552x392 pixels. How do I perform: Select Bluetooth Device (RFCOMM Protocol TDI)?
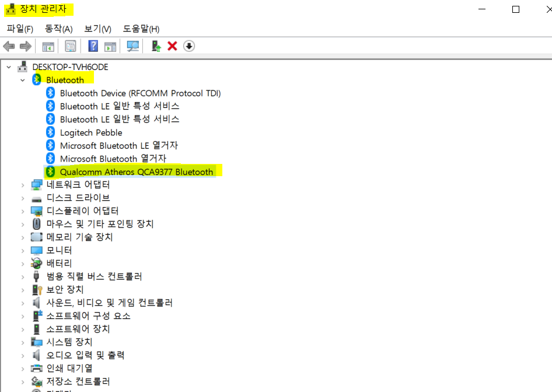coord(141,93)
